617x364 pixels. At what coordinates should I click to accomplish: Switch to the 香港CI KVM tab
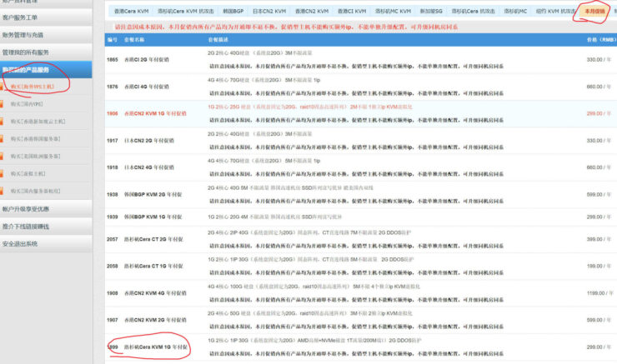tap(352, 11)
